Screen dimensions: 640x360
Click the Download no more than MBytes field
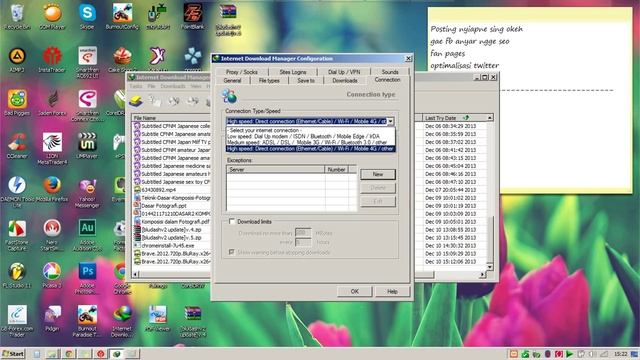303,233
